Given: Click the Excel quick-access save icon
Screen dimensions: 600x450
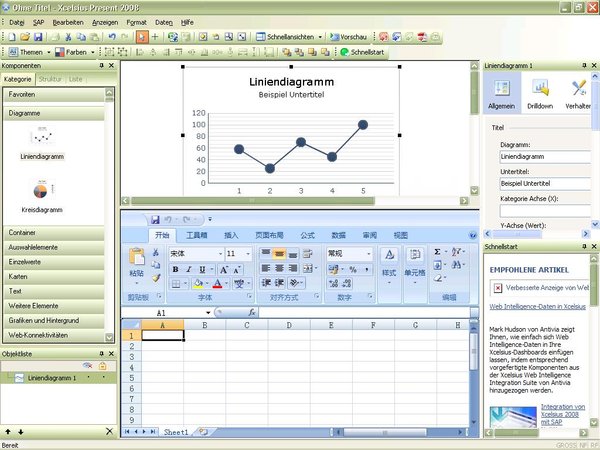Looking at the screenshot, I should coord(155,219).
